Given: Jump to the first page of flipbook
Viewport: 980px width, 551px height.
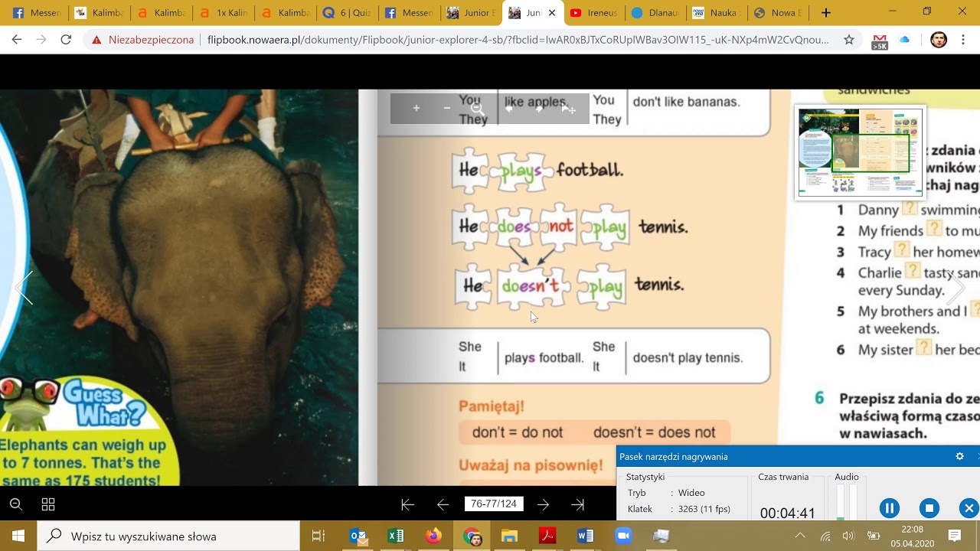Looking at the screenshot, I should coord(407,504).
